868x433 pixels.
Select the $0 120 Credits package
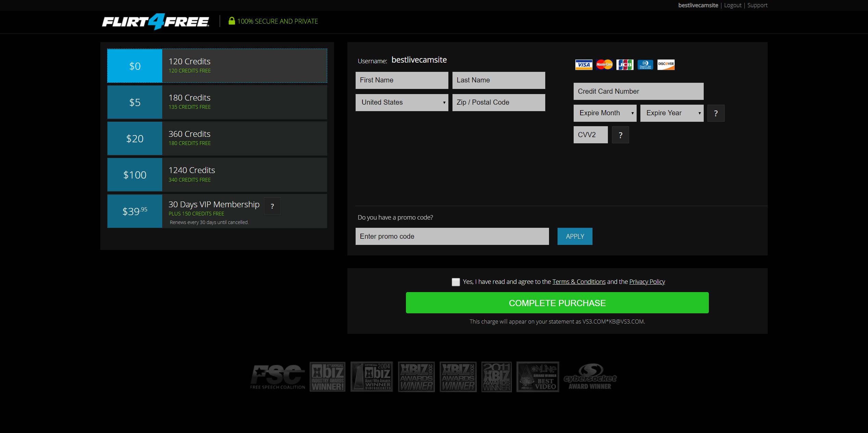point(217,66)
